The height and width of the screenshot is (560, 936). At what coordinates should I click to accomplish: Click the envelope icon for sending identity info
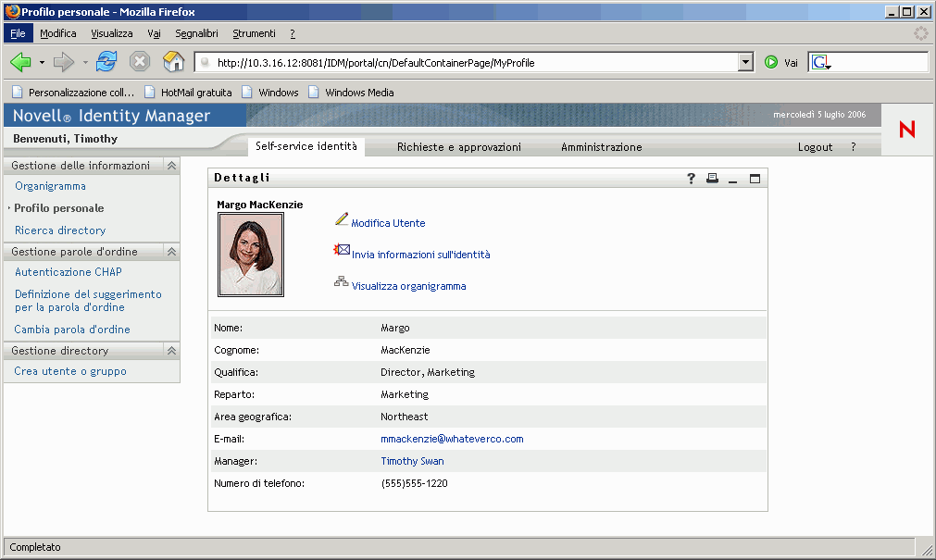(x=342, y=251)
